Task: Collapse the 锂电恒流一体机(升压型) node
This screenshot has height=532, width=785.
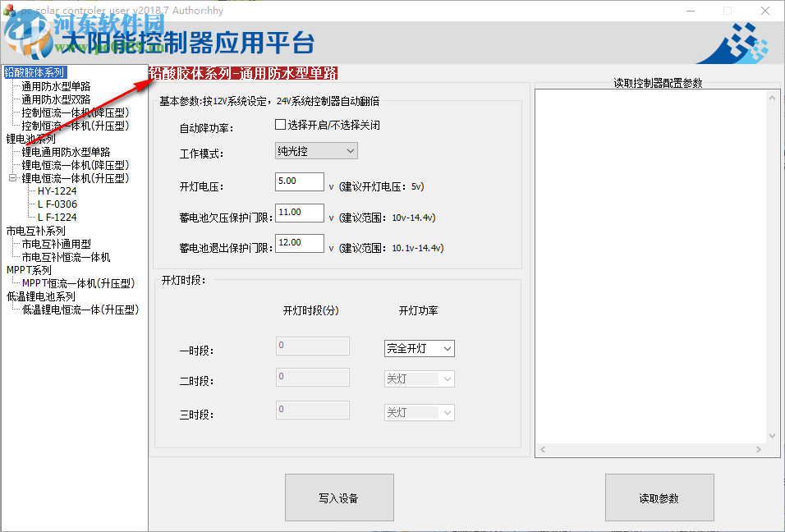Action: (x=13, y=177)
